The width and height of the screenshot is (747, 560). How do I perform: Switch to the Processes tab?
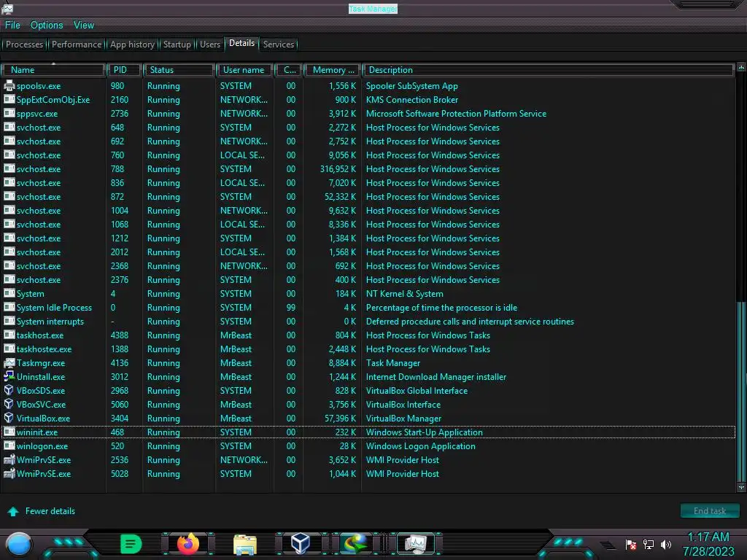coord(24,44)
